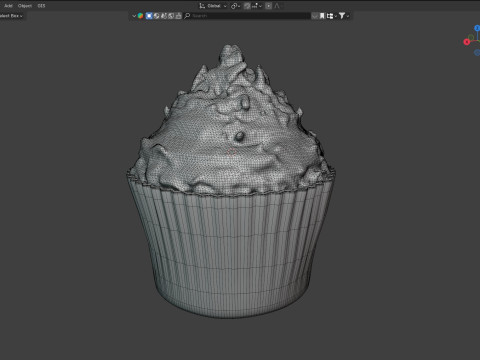480x360 pixels.
Task: Click the asset type icon right of the blue one
Action: point(156,16)
